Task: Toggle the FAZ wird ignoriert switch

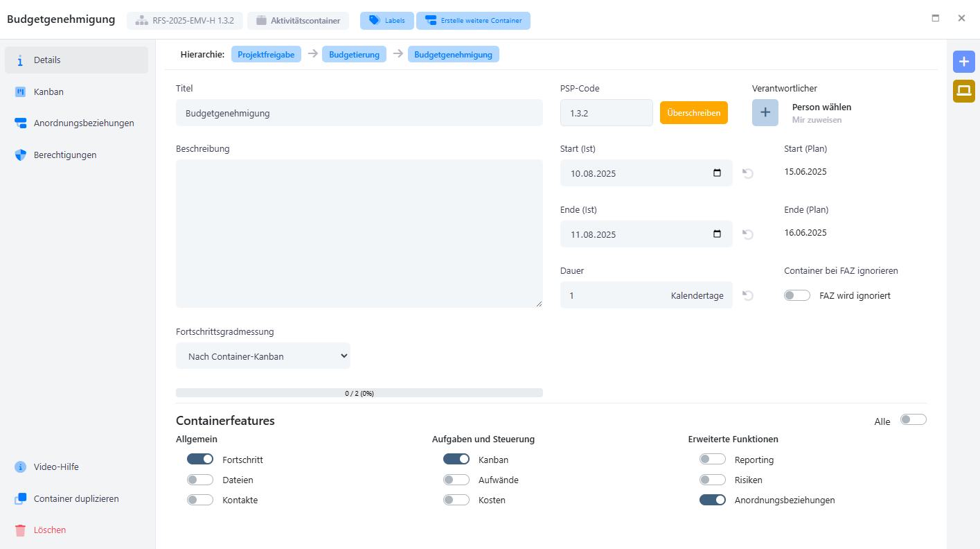Action: [x=797, y=295]
